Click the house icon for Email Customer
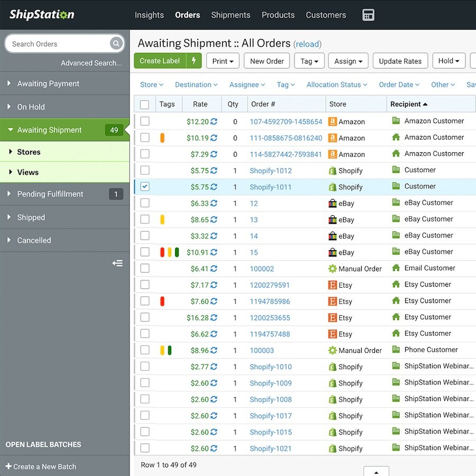This screenshot has width=476, height=476. (x=396, y=268)
